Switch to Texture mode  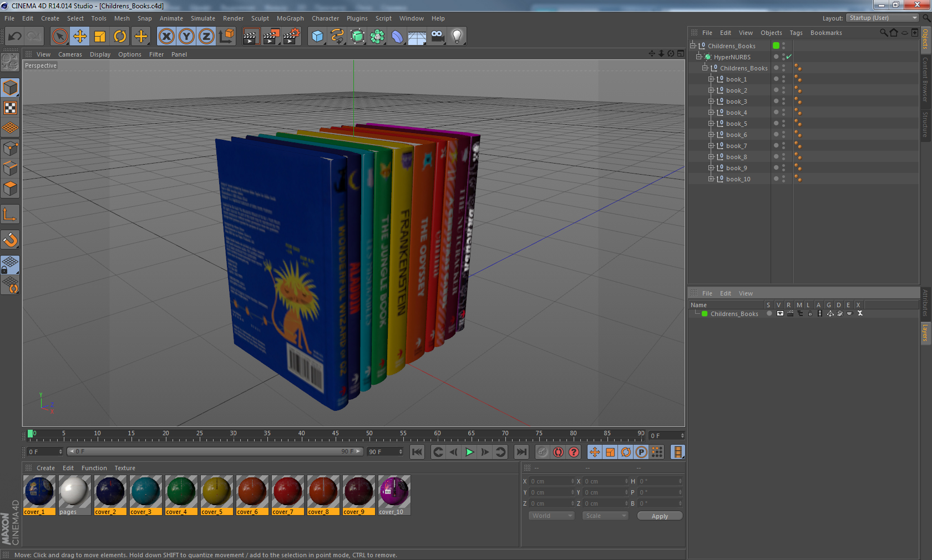[11, 108]
